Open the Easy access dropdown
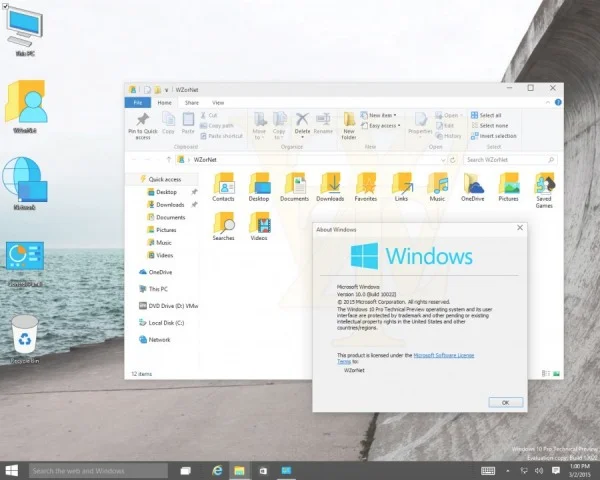Screen dimensions: 600x480 (382, 126)
